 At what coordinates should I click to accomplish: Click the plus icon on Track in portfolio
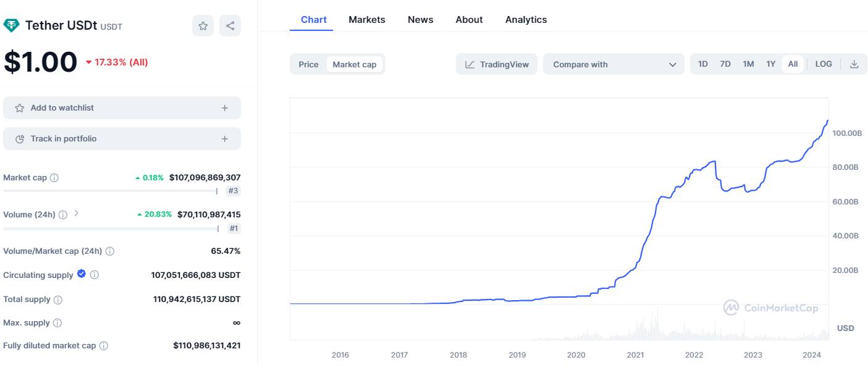pos(225,139)
